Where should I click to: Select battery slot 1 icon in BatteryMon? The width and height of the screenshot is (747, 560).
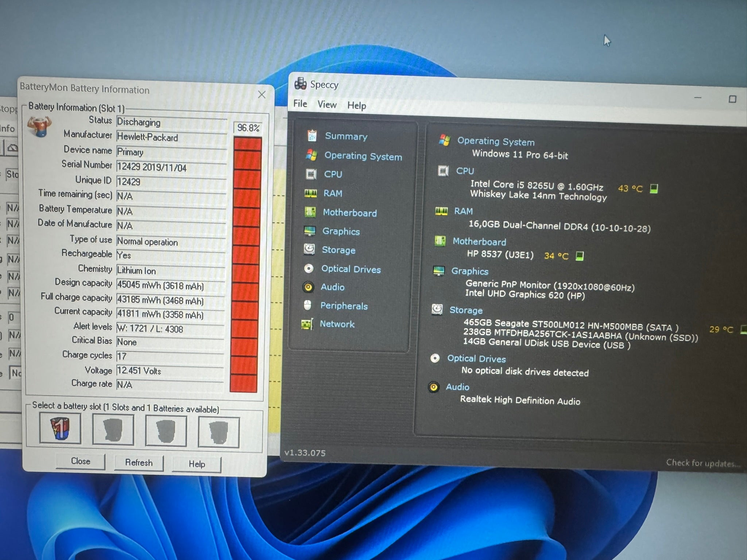tap(60, 428)
